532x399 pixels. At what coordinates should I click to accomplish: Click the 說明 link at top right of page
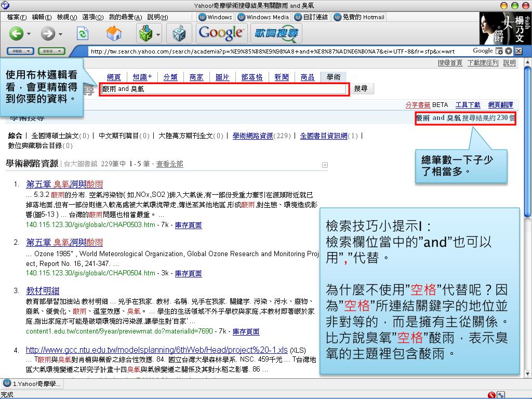(509, 63)
